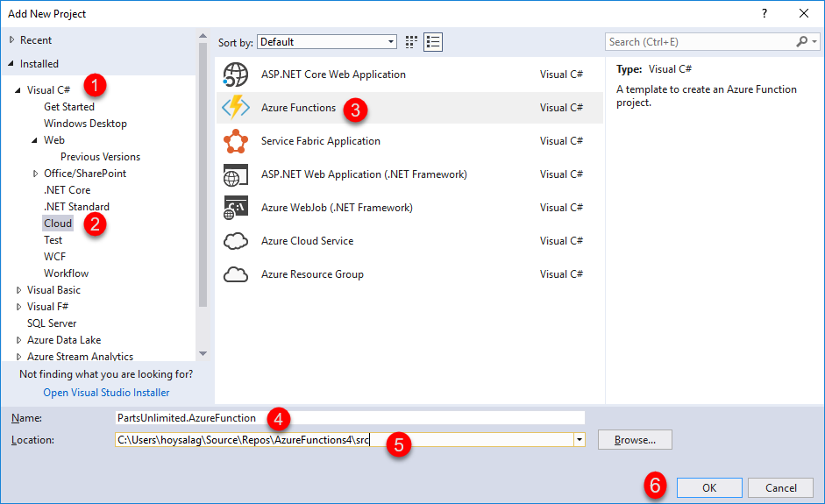Expand the Office/SharePoint node
The height and width of the screenshot is (504, 825).
point(35,174)
